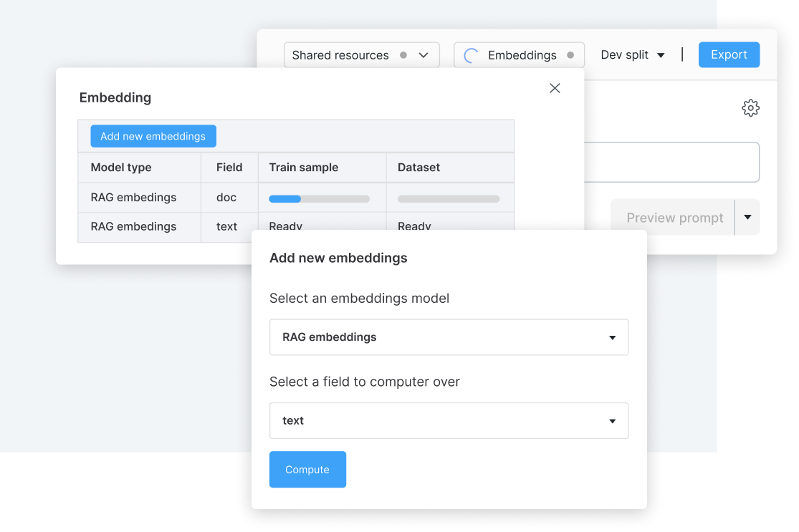Click the Field column header
The image size is (799, 532).
click(x=229, y=168)
